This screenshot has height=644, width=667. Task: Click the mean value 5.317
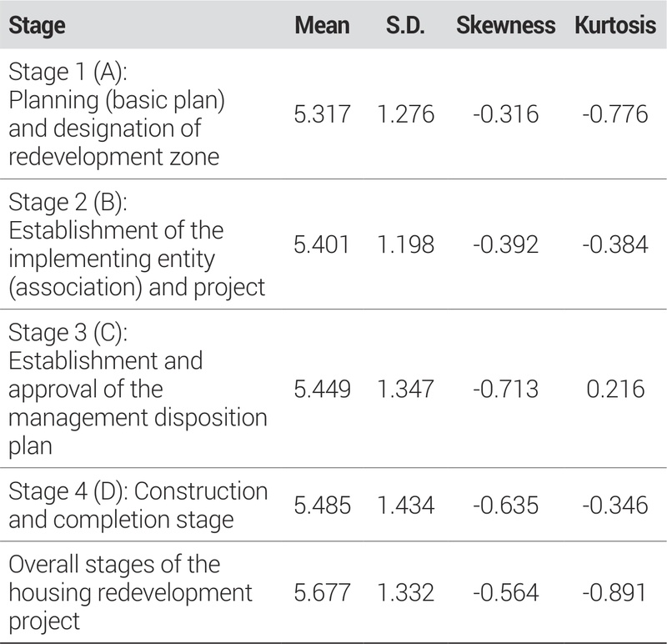tap(322, 113)
